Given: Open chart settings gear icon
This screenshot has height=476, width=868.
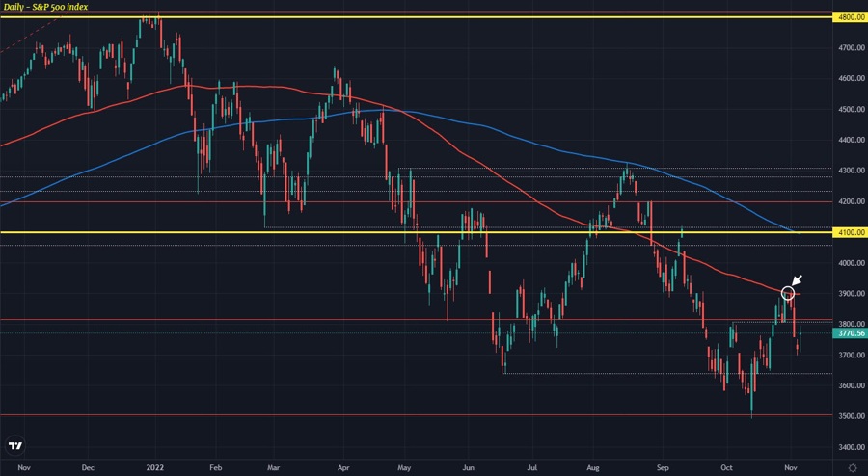Looking at the screenshot, I should click(x=853, y=467).
